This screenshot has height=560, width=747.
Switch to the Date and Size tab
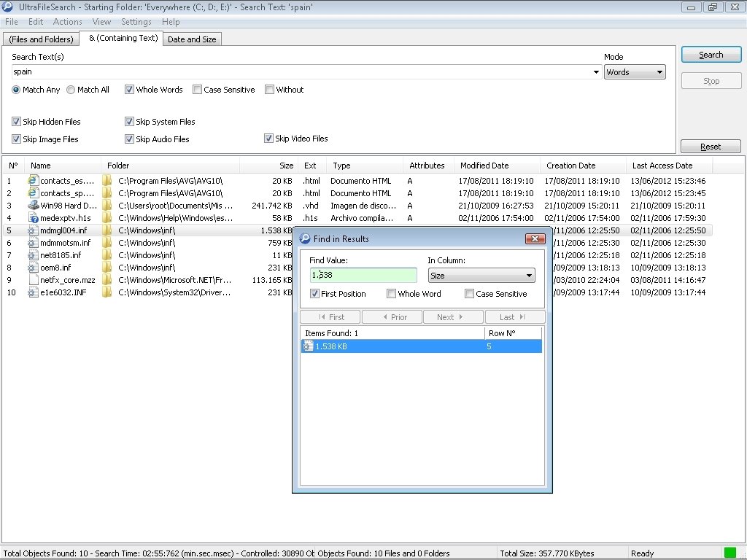click(x=192, y=39)
